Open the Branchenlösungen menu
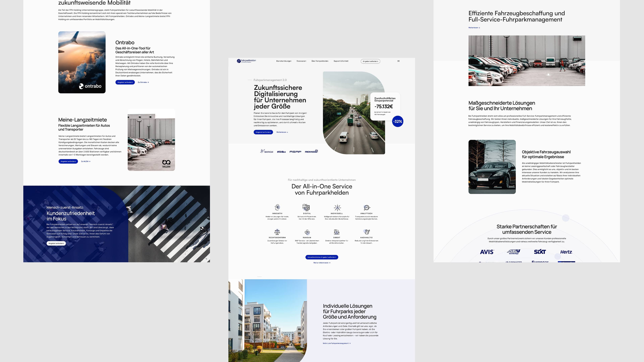Screen dimensions: 644x362 click(x=284, y=61)
